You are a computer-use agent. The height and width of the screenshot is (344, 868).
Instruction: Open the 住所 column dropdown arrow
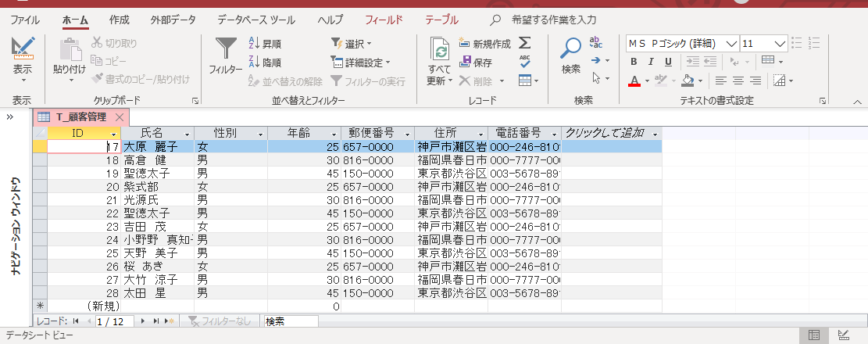point(481,134)
